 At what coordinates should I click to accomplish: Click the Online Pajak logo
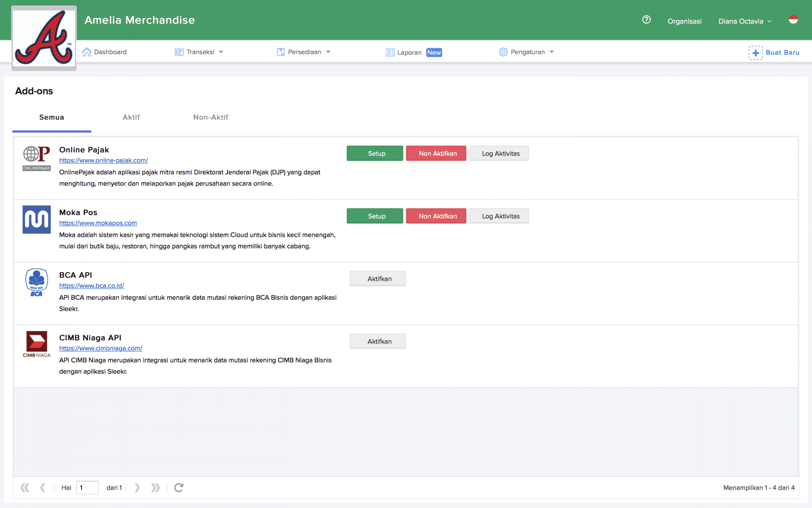coord(37,158)
